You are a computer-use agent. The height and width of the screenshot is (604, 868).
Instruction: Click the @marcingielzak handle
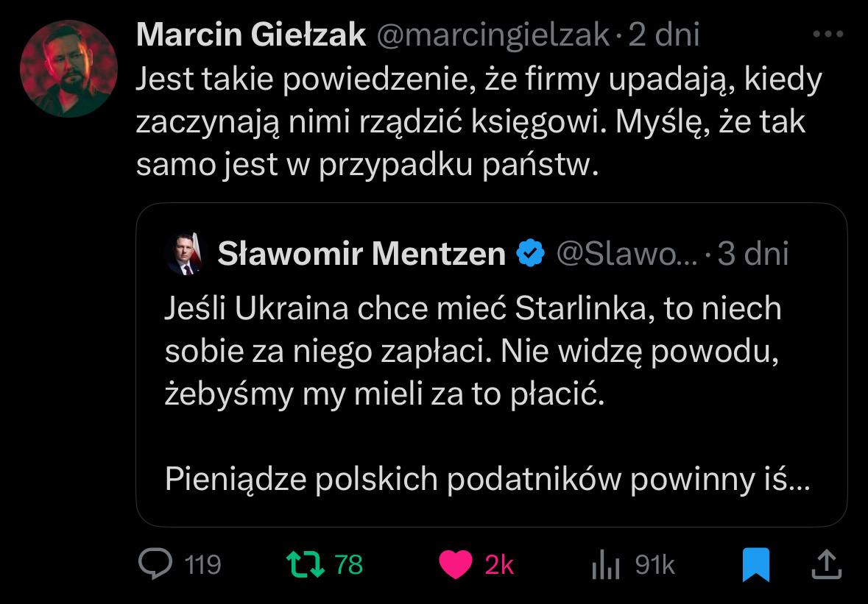pyautogui.click(x=493, y=35)
